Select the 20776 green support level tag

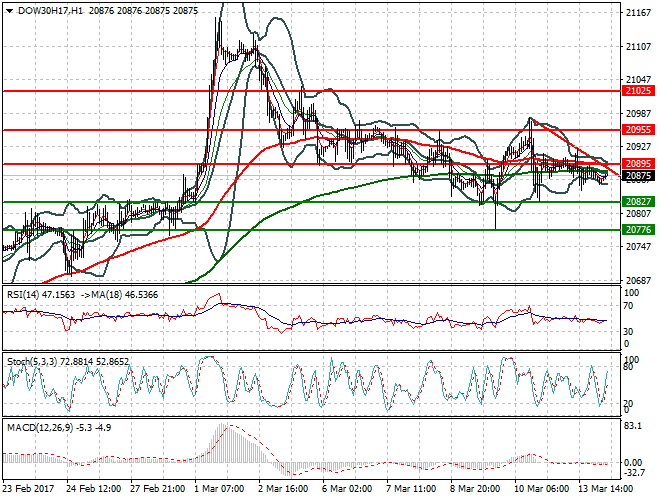637,230
